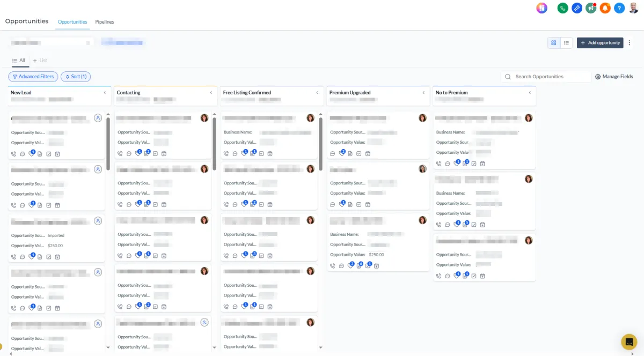
Task: Click the blue sparkle AI assistant icon
Action: [x=577, y=8]
